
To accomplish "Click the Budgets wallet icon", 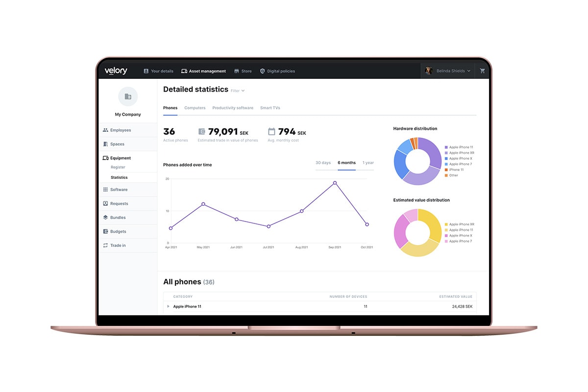I will 105,231.
